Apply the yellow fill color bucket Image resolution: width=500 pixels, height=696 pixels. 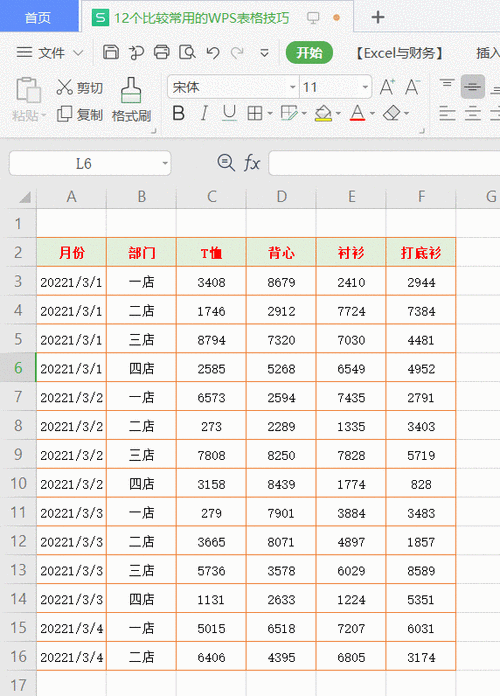coord(323,114)
